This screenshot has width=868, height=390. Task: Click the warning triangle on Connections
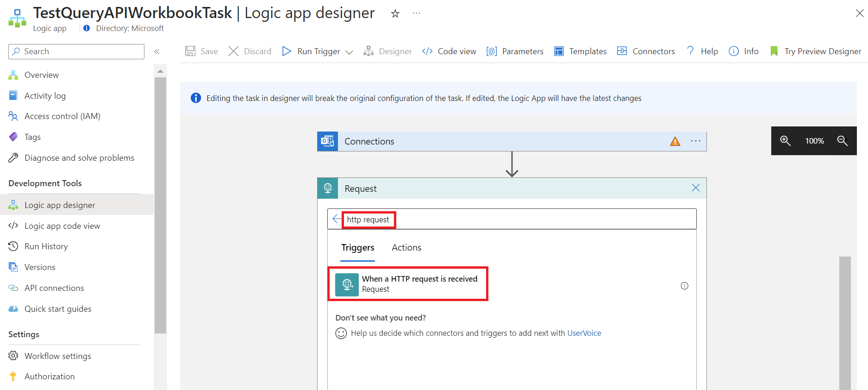tap(675, 141)
